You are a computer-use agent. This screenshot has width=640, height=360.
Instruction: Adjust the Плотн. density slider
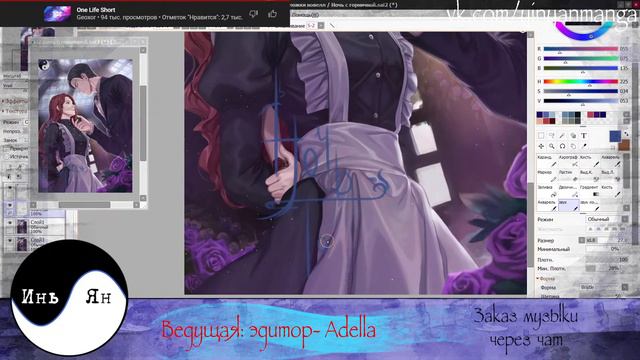point(607,260)
